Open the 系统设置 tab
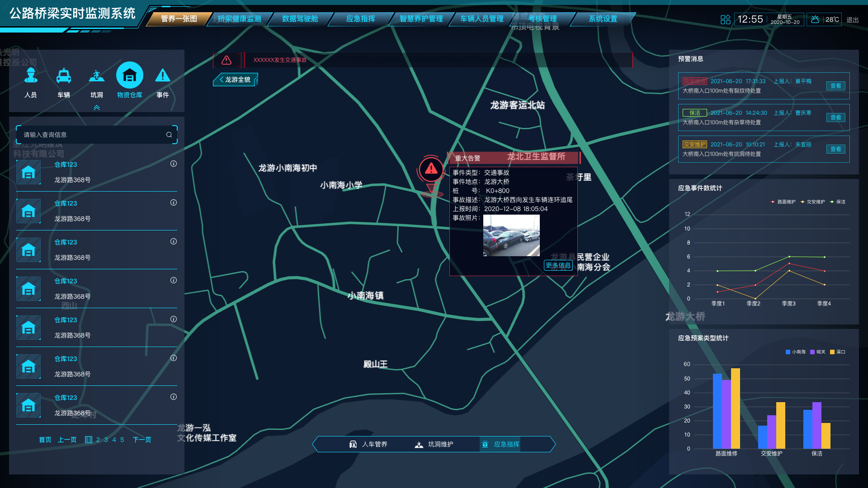 click(603, 19)
